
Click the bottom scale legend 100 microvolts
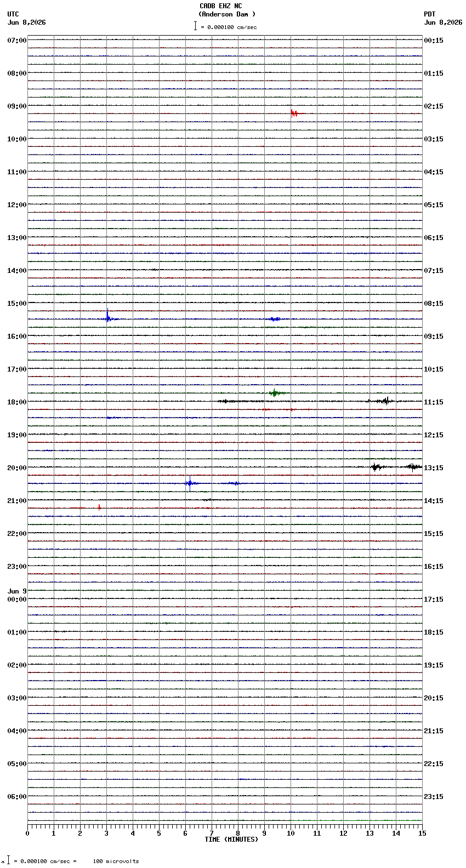116,861
